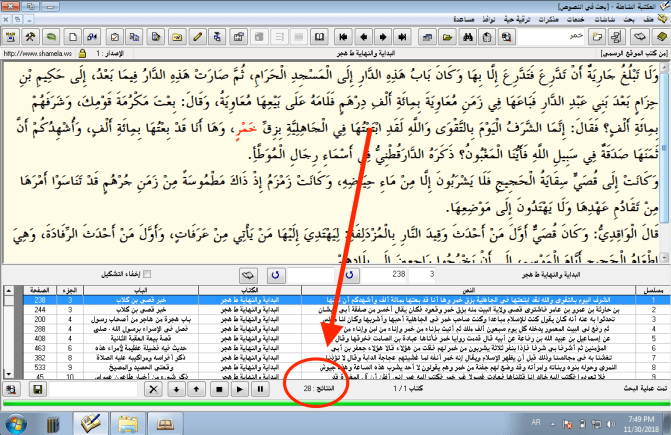Click the olive closed book icon
Viewport: 671px width, 435px height.
pyautogui.click(x=662, y=37)
